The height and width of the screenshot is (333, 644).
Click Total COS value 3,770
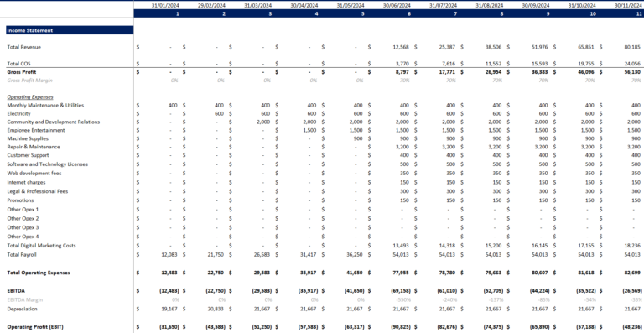[402, 64]
